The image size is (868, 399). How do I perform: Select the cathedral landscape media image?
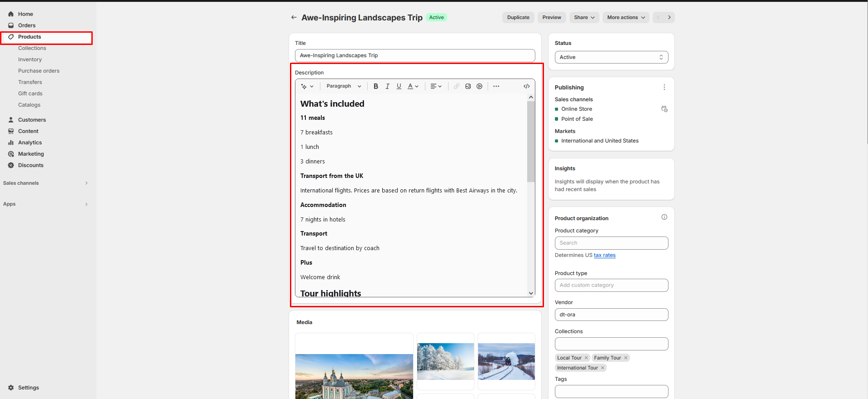354,376
